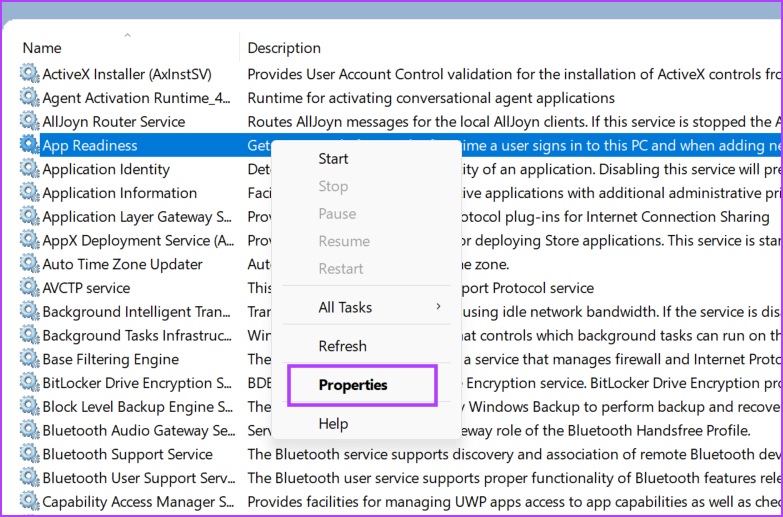Click the description starting 'Provides User Account Control validation'
This screenshot has height=517, width=783.
pyautogui.click(x=514, y=74)
